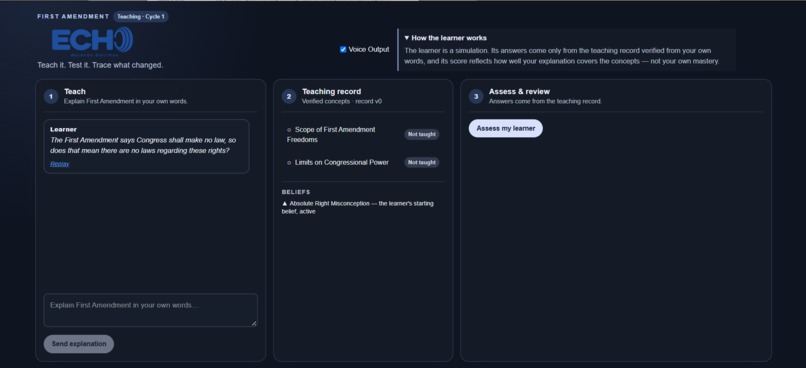Click in the Explain First Amendment text box

click(x=151, y=310)
